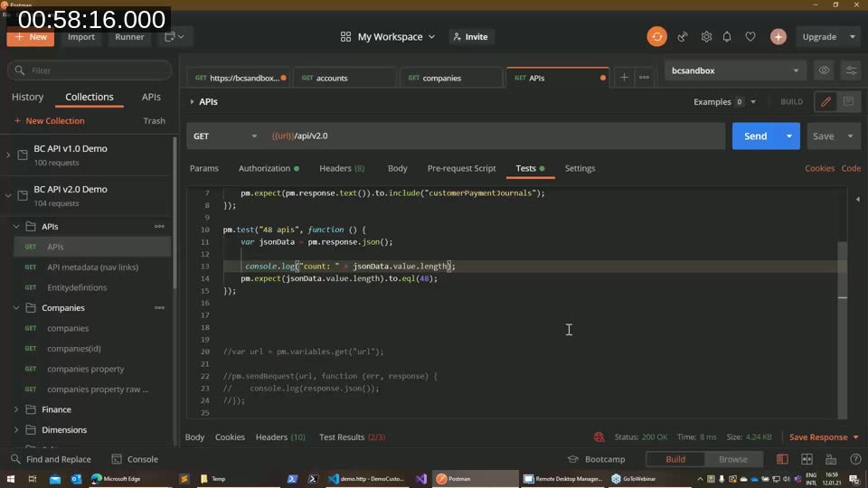Switch to Build mode
The height and width of the screenshot is (488, 868).
coord(675,459)
